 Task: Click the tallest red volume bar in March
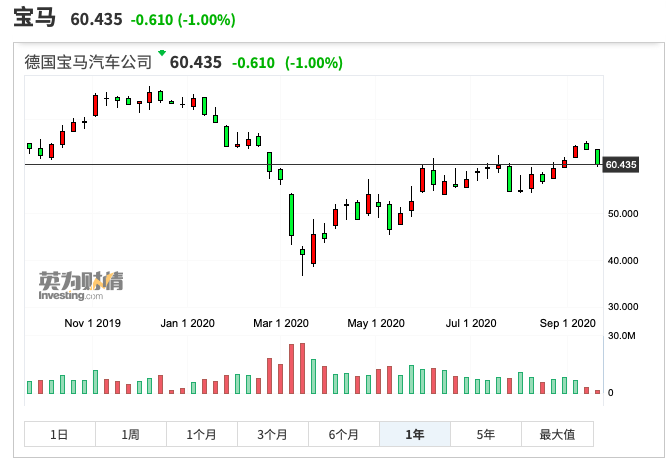coord(302,368)
